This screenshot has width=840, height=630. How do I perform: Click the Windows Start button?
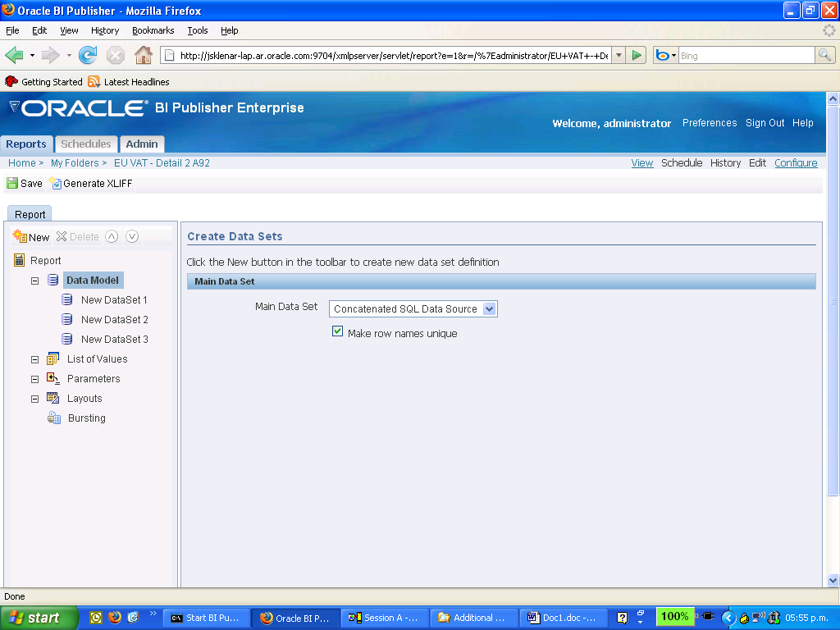[39, 618]
